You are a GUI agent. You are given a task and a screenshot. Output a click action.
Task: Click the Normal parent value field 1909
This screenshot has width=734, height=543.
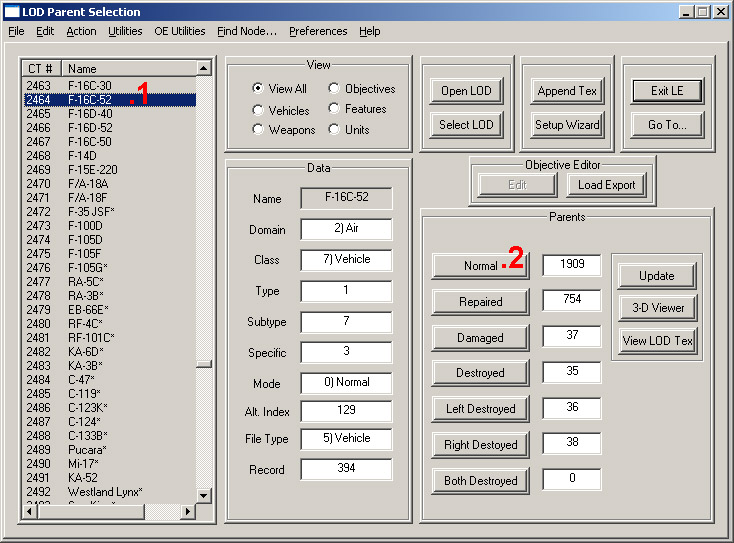(x=572, y=266)
